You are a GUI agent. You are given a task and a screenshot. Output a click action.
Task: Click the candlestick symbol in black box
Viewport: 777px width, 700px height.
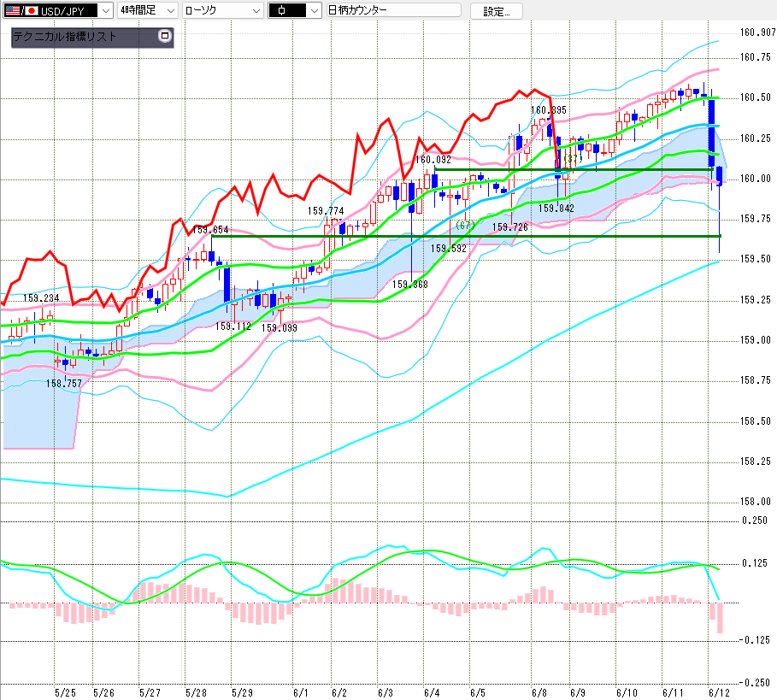pos(282,10)
